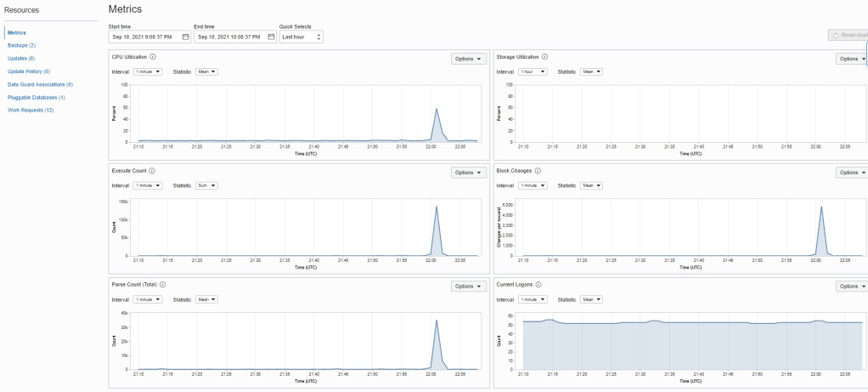
Task: Click the Execute Count info icon
Action: (152, 171)
